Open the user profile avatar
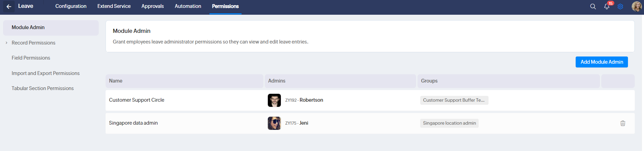Image resolution: width=644 pixels, height=151 pixels. (x=636, y=7)
